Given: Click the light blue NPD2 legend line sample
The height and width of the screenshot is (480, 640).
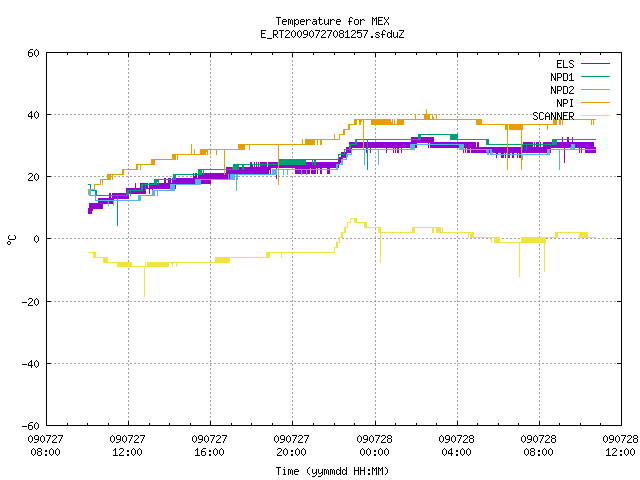Looking at the screenshot, I should tap(595, 89).
